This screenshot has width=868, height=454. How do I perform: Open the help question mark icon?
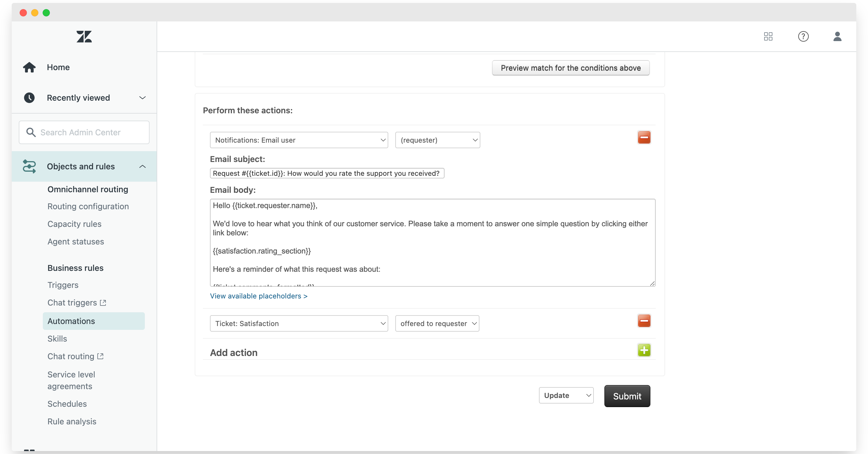(x=803, y=36)
